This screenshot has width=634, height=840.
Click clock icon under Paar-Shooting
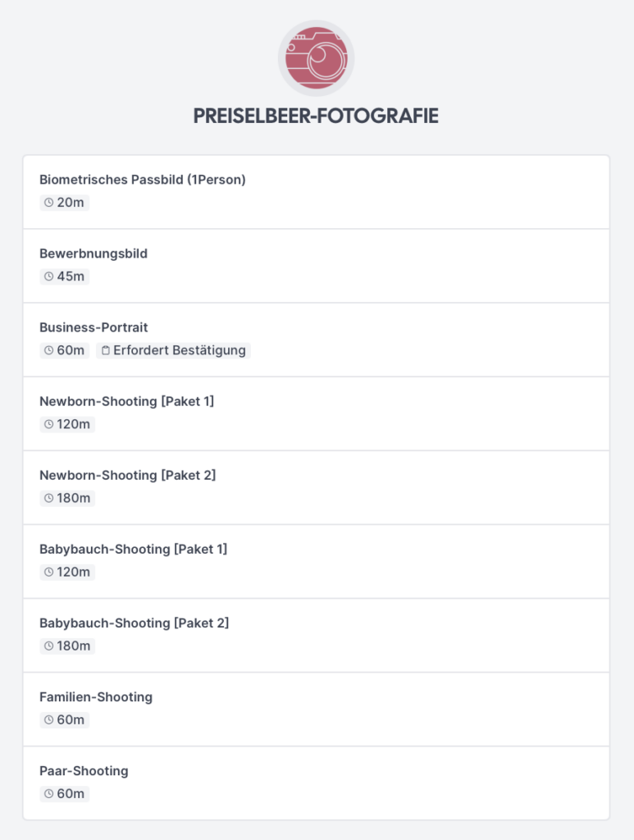pyautogui.click(x=48, y=794)
